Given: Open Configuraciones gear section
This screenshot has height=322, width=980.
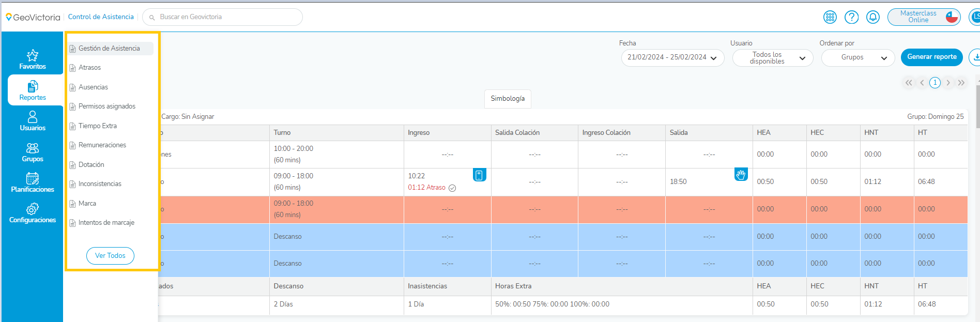Looking at the screenshot, I should (32, 213).
